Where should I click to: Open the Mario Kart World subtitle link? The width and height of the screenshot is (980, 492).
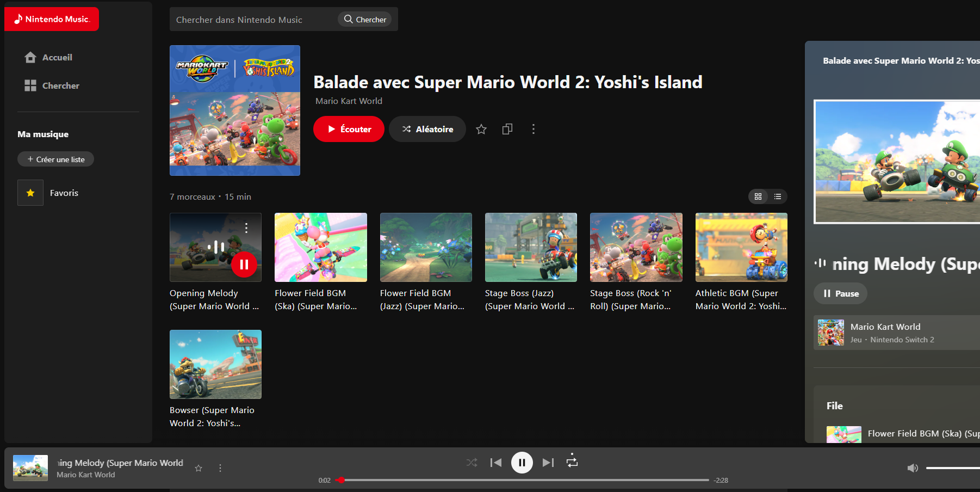[x=349, y=101]
